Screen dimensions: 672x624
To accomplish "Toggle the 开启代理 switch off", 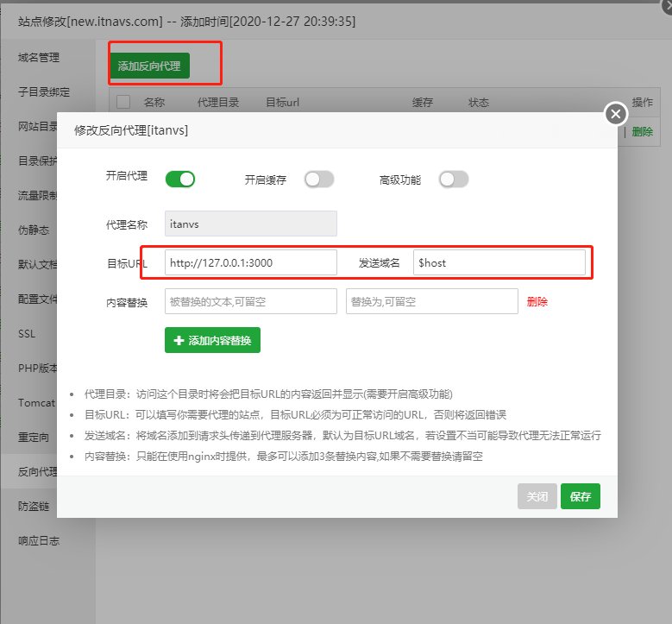I will [x=180, y=180].
